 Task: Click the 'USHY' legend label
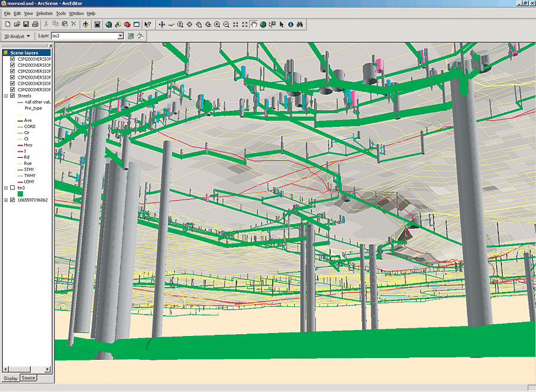click(29, 182)
